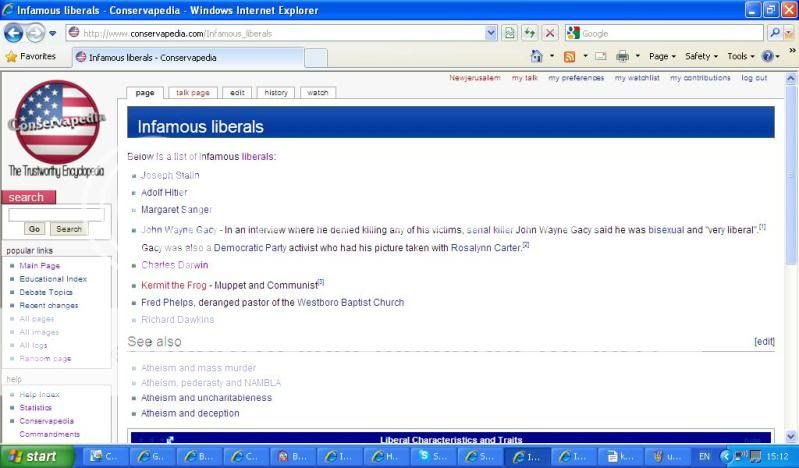Click the search magnifier icon
Viewport: 799px width, 468px height.
tap(775, 33)
